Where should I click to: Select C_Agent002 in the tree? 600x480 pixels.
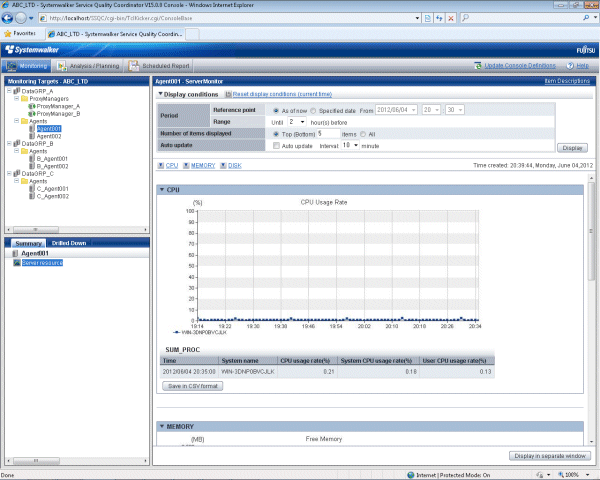53,196
